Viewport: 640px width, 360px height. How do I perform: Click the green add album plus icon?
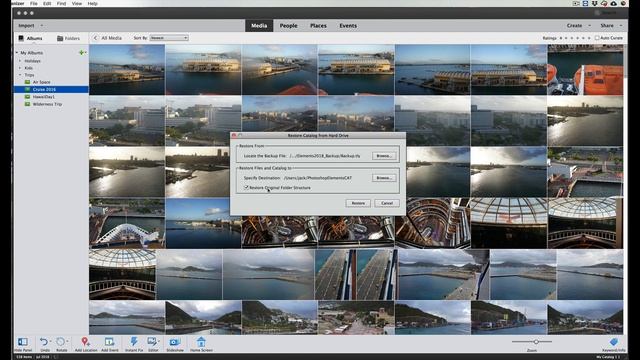pos(82,53)
